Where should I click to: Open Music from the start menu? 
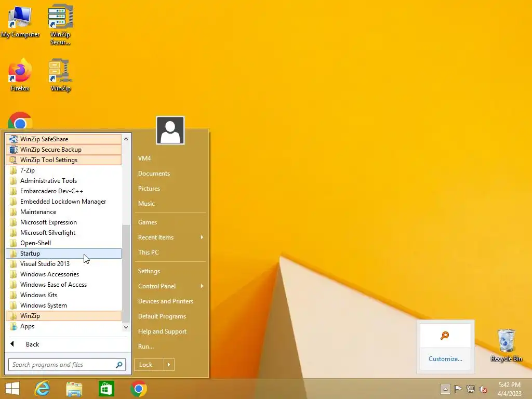[170, 204]
